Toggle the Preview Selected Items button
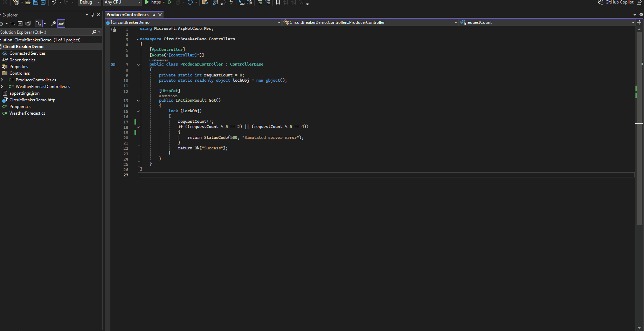Image resolution: width=644 pixels, height=331 pixels. [x=61, y=23]
